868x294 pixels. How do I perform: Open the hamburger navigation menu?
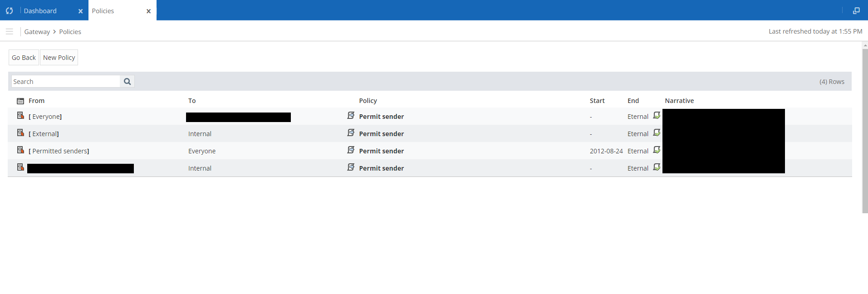tap(9, 31)
